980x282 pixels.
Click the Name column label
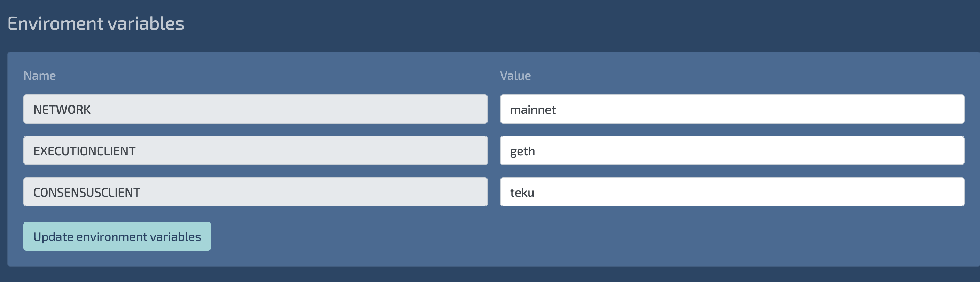coord(40,76)
